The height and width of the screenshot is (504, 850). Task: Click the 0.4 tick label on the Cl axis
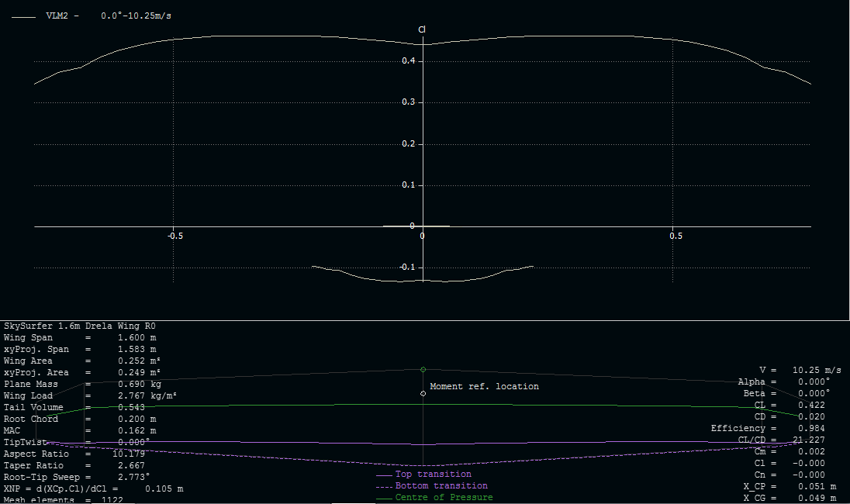[x=408, y=60]
